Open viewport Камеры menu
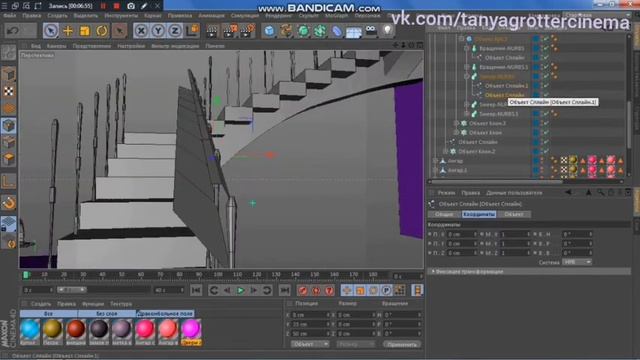The image size is (640, 360). (x=56, y=46)
